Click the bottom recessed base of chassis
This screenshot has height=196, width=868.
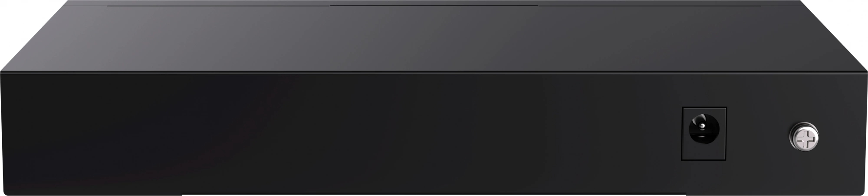pos(434,194)
